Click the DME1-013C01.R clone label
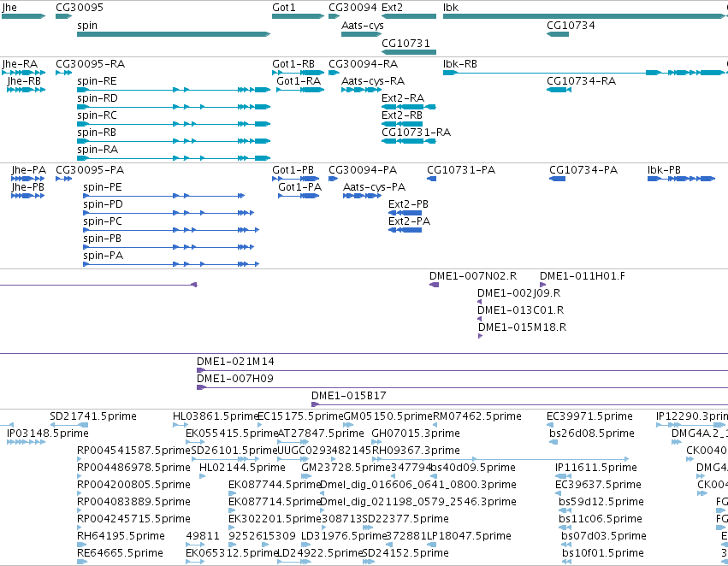Screen dimensions: 728x566 coord(520,310)
